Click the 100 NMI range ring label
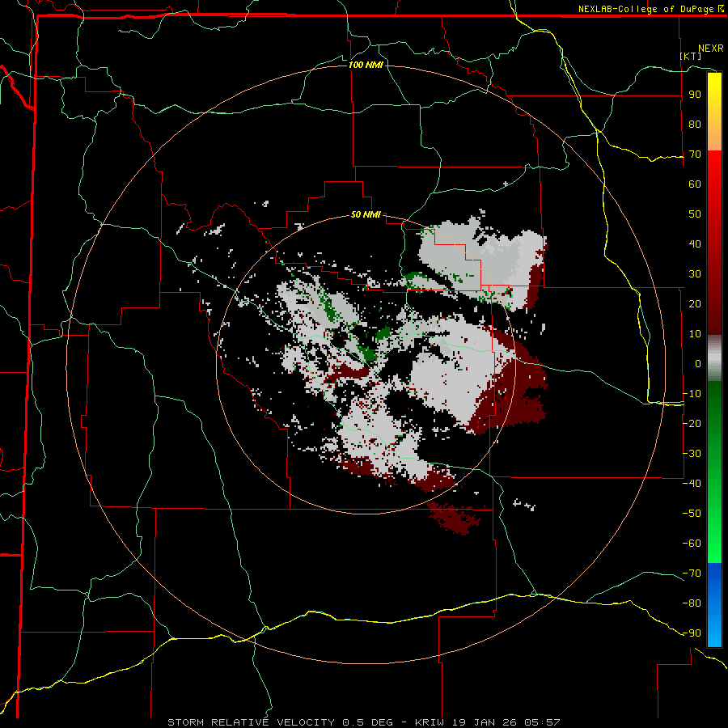This screenshot has height=728, width=728. tap(366, 65)
